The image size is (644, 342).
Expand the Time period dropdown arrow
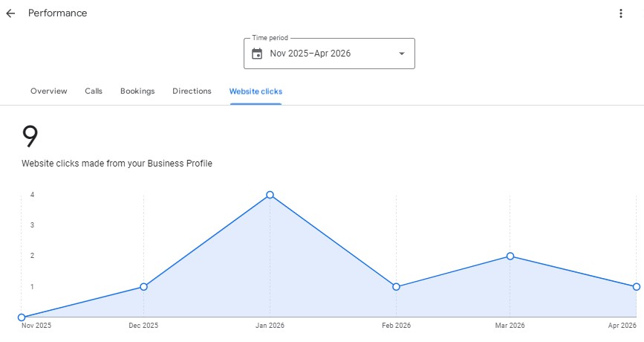(402, 54)
